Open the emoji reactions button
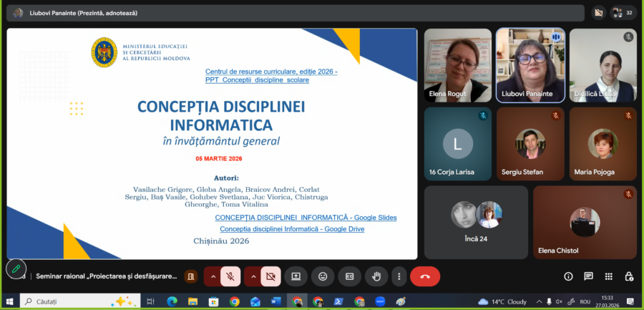The image size is (644, 310). pos(323,276)
